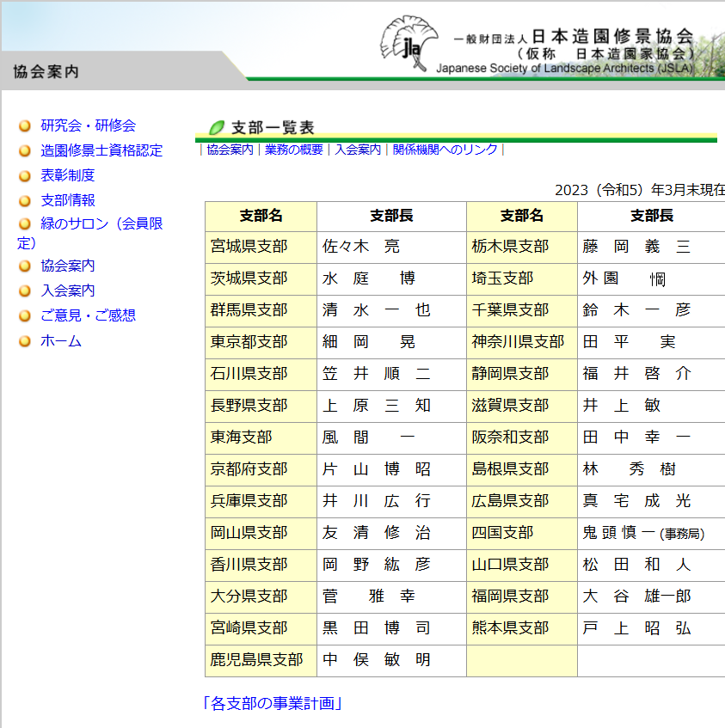Click green leaf icon beside 支部一覧表
This screenshot has width=725, height=728.
coord(217,128)
